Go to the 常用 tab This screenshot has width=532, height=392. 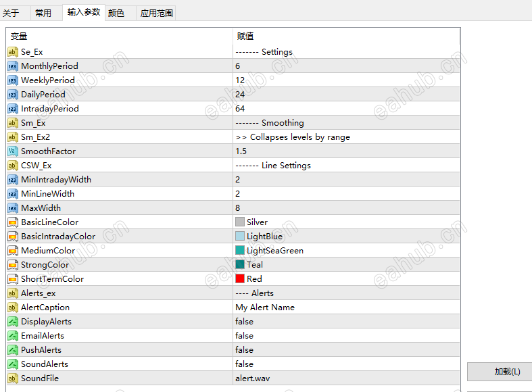point(43,13)
